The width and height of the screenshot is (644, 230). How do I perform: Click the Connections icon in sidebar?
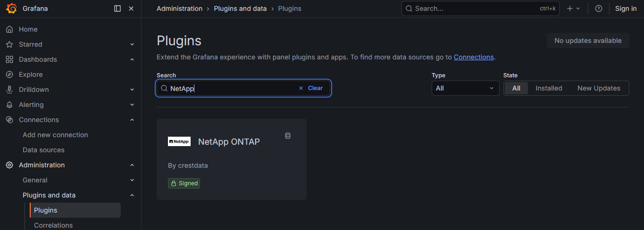click(9, 120)
